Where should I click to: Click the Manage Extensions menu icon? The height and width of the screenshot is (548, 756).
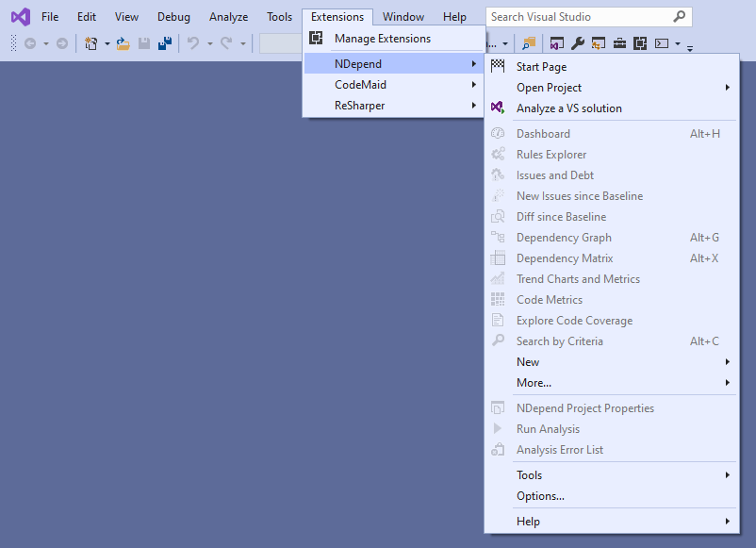pyautogui.click(x=316, y=38)
